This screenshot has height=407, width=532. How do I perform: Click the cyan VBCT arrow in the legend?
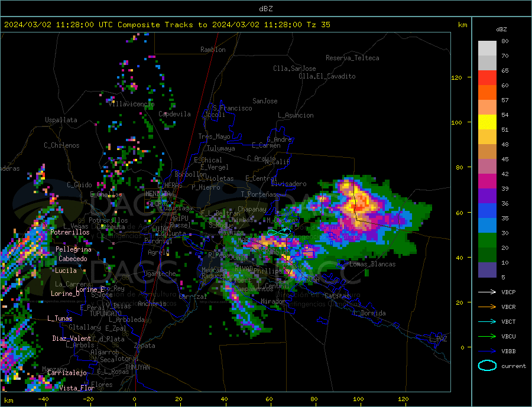click(487, 321)
